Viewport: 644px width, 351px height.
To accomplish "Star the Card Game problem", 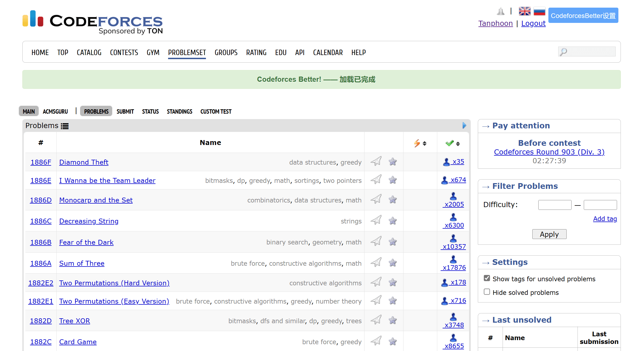I will [393, 341].
